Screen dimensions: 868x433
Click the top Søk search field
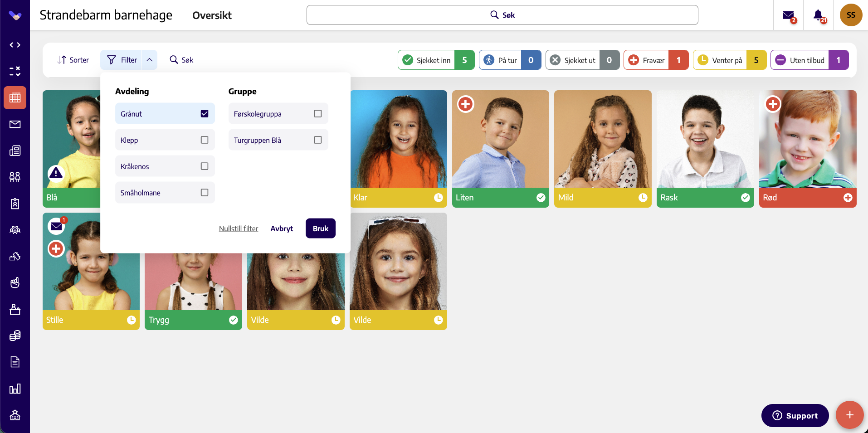click(502, 15)
